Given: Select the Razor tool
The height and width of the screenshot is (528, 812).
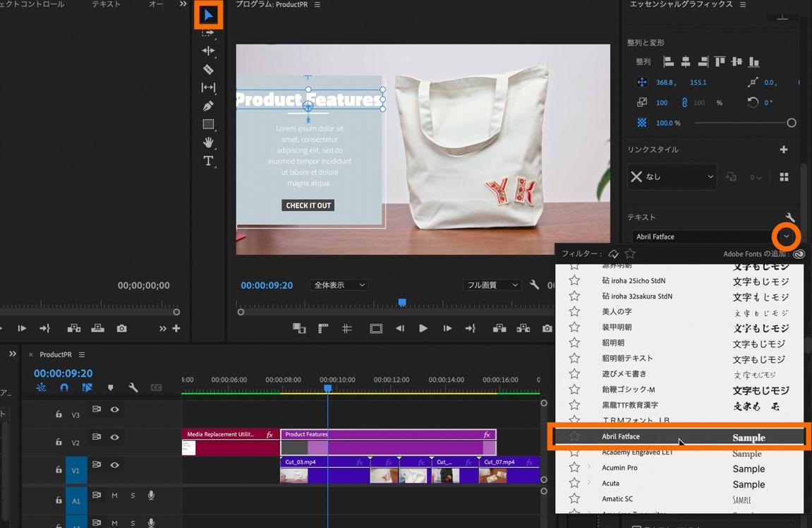Looking at the screenshot, I should 208,69.
